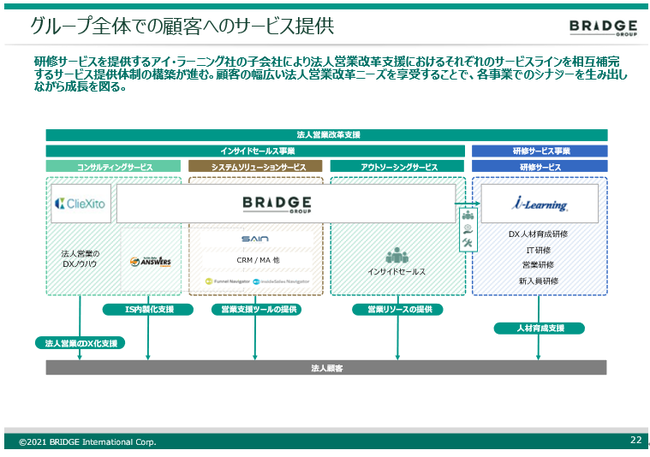Image resolution: width=650 pixels, height=457 pixels.
Task: Select the コンサルティングサービス header
Action: pos(114,167)
